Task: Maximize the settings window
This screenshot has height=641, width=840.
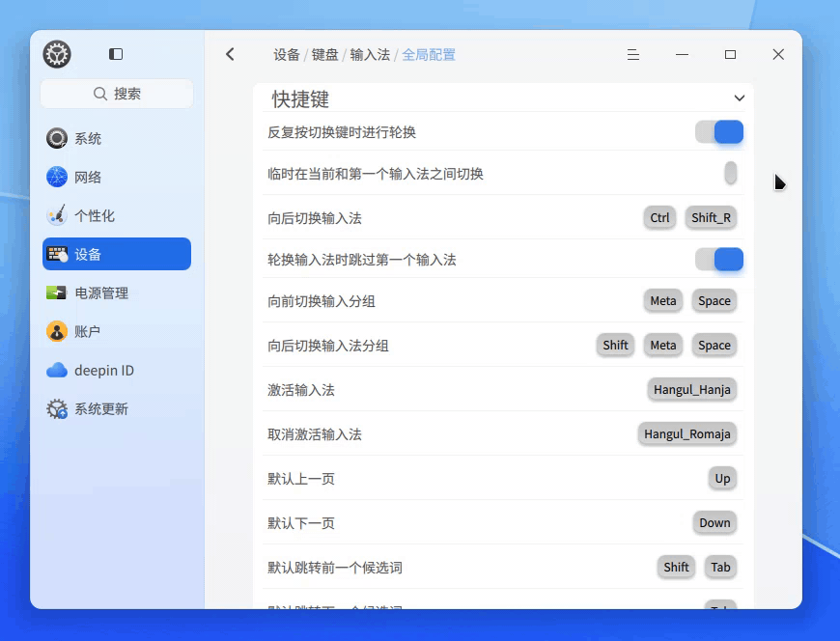Action: coord(730,55)
